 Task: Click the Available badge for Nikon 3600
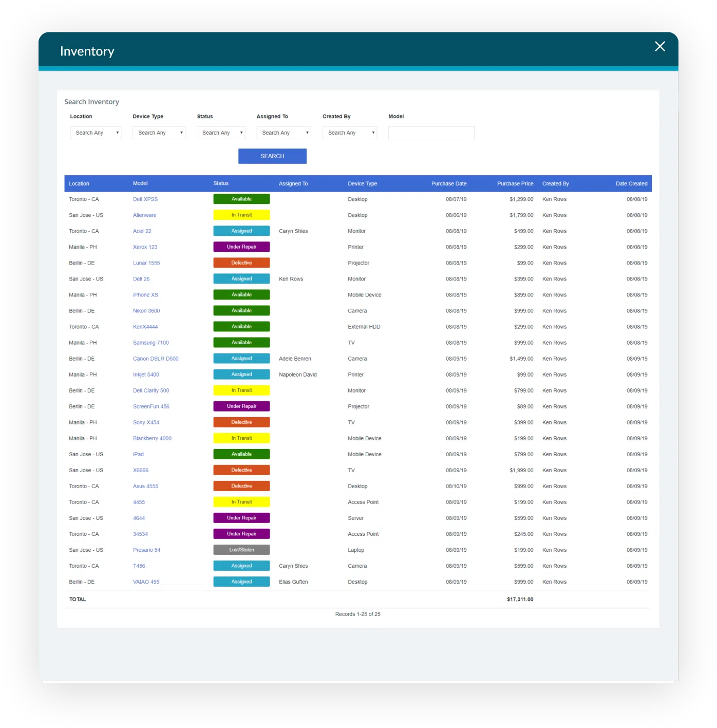point(241,310)
